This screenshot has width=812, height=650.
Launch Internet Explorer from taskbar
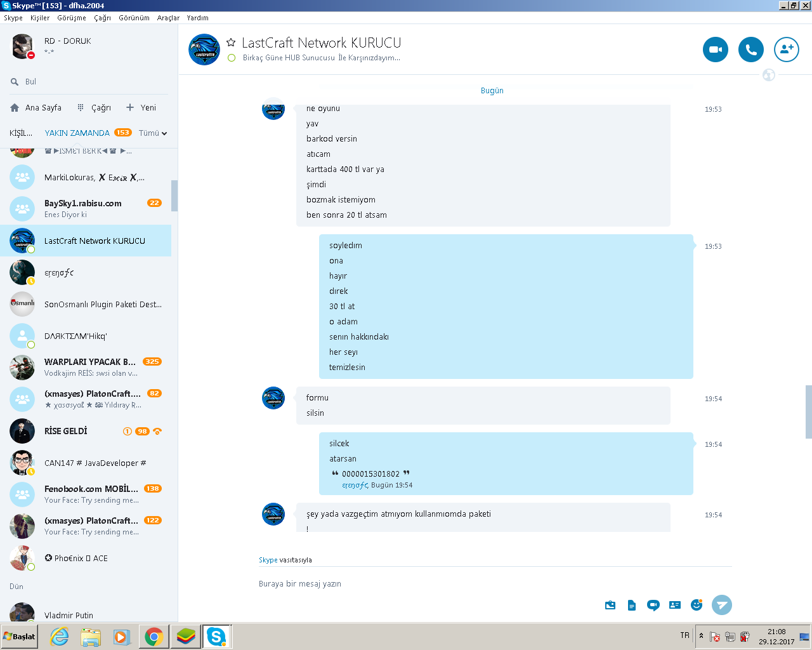pyautogui.click(x=60, y=637)
